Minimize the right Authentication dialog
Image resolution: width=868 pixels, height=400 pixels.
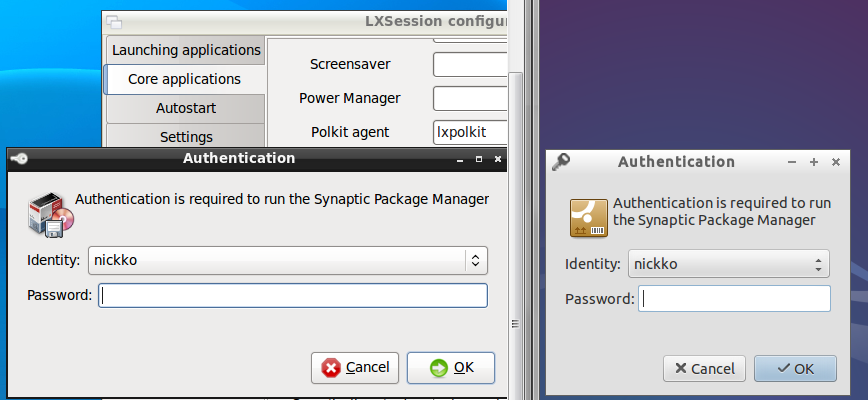click(x=792, y=162)
